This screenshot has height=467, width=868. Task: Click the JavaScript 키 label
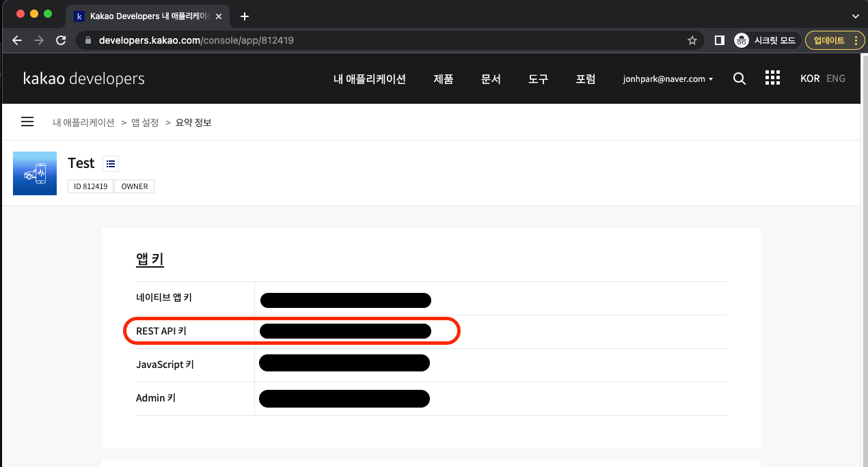pyautogui.click(x=165, y=365)
